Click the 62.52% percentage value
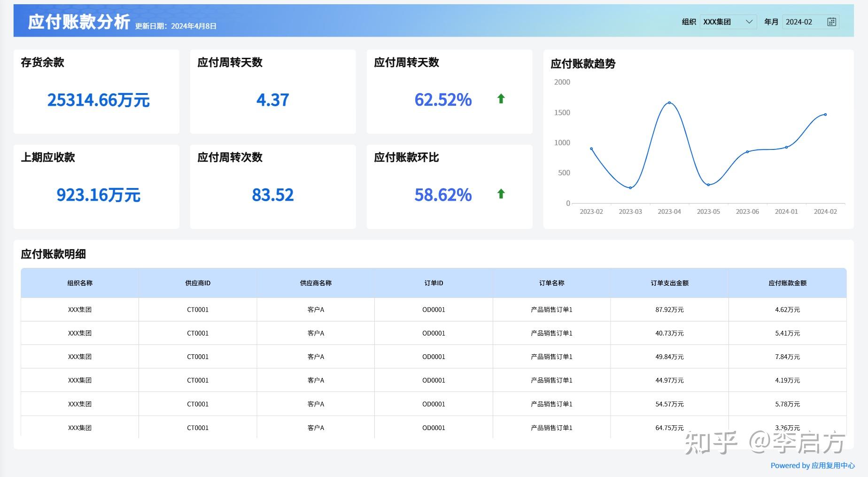 pyautogui.click(x=443, y=100)
